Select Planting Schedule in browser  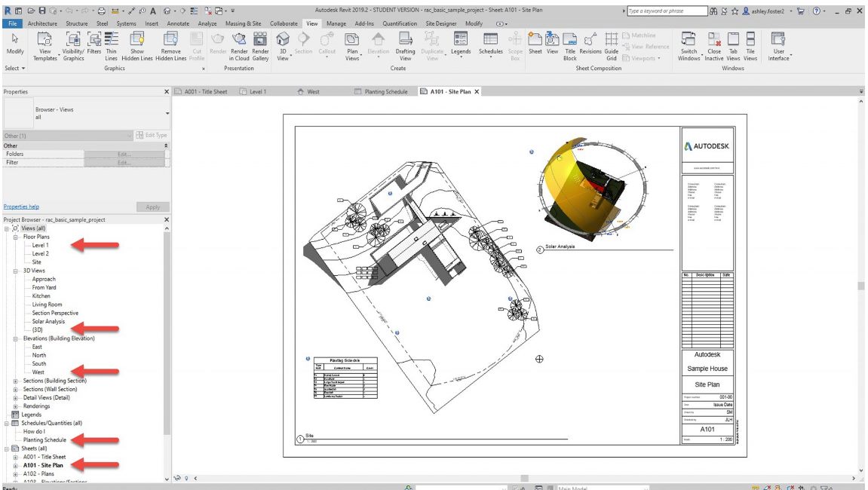tap(44, 440)
